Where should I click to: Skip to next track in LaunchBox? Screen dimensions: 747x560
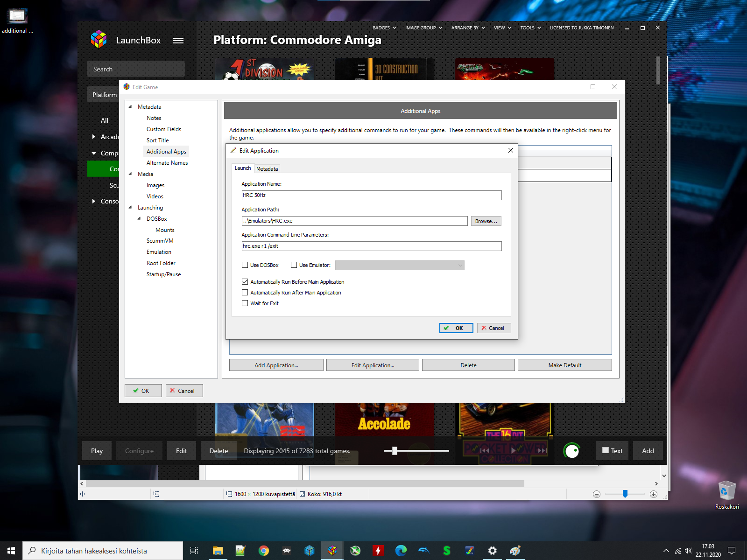click(542, 451)
